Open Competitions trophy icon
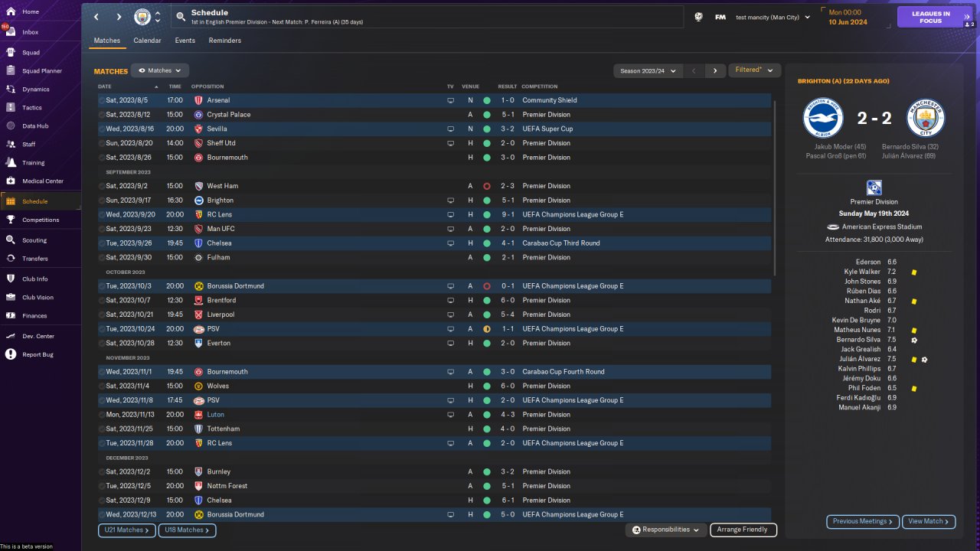Screen dimensions: 980x551 point(11,220)
